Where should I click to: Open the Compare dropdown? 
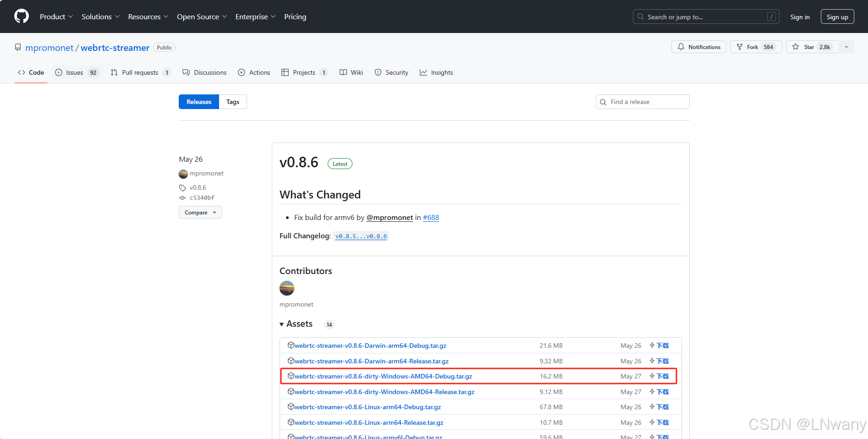200,212
